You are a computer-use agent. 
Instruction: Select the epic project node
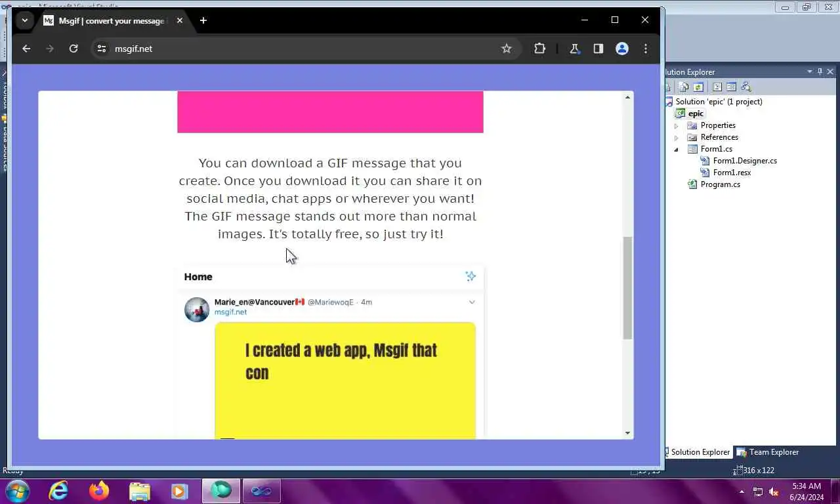[x=696, y=114]
